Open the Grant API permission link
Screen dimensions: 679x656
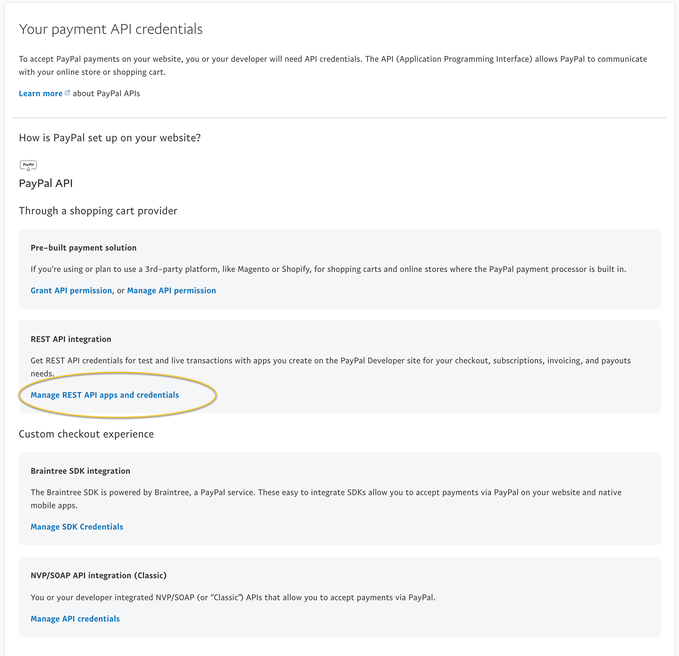point(71,291)
